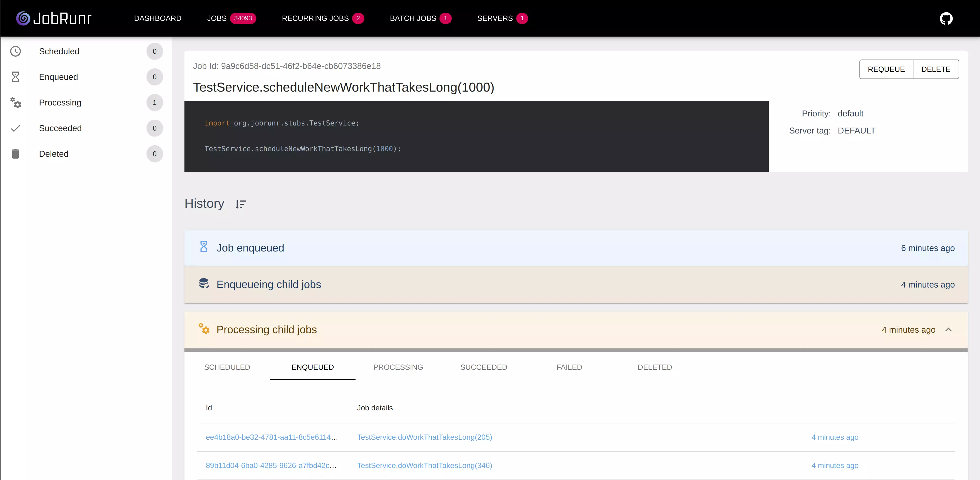Click the Processing gears sidebar icon
The width and height of the screenshot is (980, 480).
[16, 103]
